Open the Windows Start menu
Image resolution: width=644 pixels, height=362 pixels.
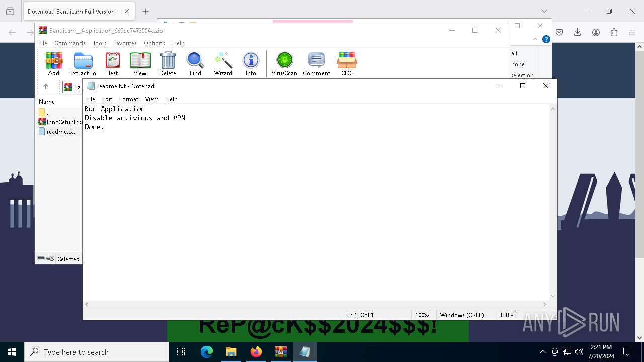(x=12, y=352)
